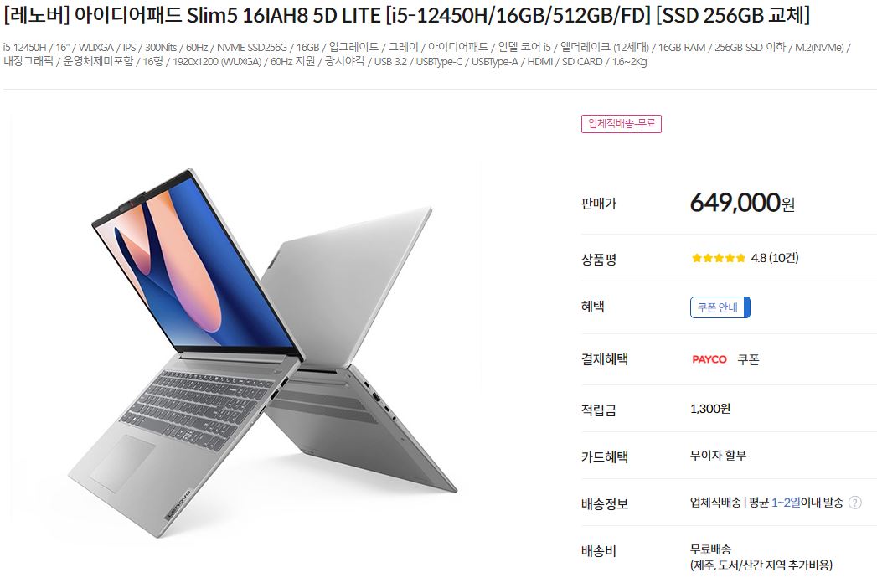This screenshot has height=588, width=877.
Task: Click the Lenovo laptop product image
Action: [262, 353]
